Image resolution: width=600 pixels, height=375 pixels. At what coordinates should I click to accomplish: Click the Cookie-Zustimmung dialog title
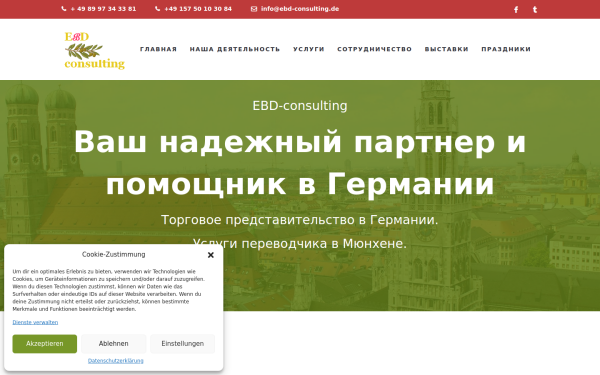point(114,254)
